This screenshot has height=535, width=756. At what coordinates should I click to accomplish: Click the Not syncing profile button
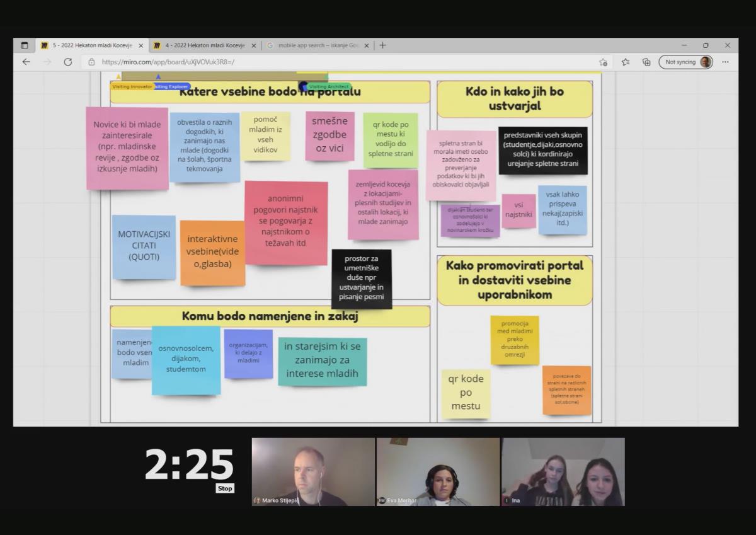coord(687,62)
